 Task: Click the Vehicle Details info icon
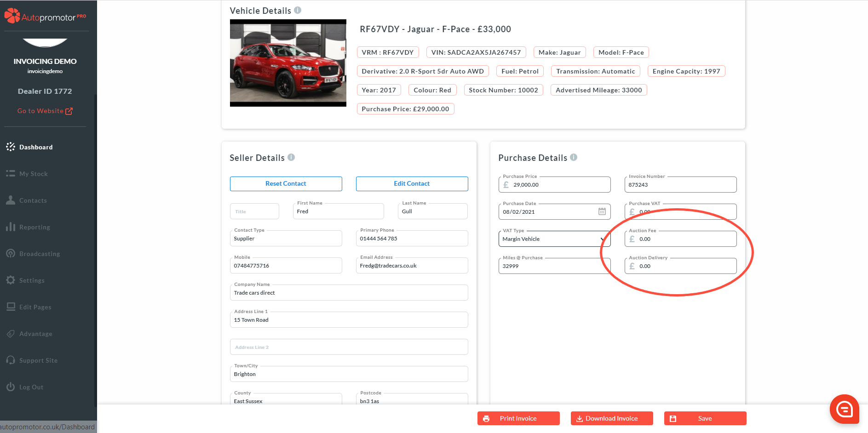click(298, 10)
